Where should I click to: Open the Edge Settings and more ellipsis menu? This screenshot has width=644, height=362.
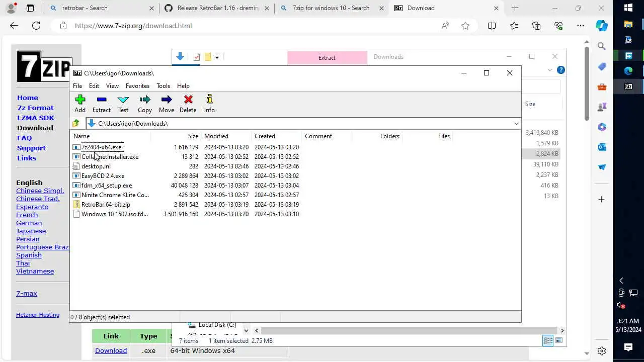581,26
